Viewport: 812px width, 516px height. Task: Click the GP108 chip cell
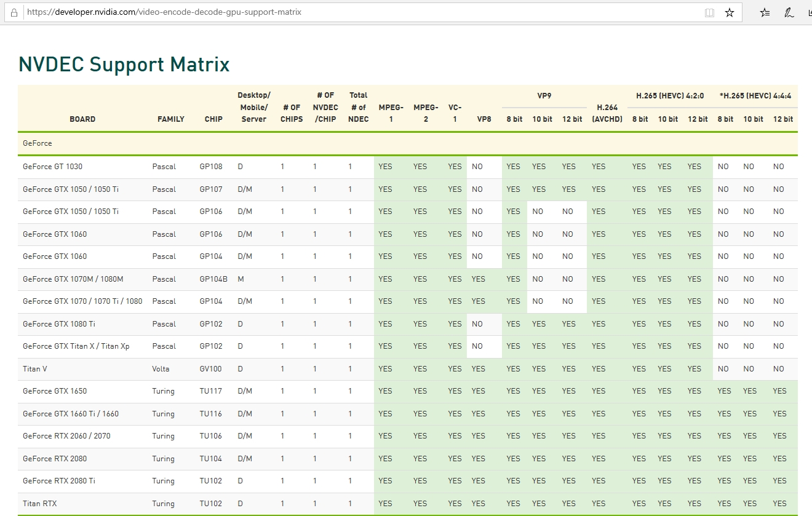(x=211, y=167)
